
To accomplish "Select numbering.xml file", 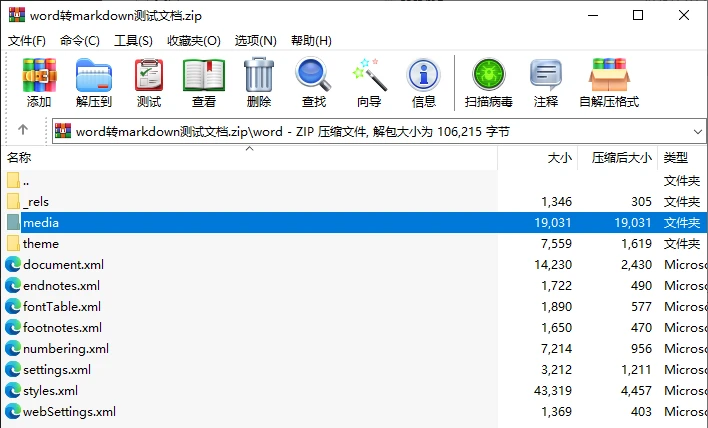I will click(354, 349).
